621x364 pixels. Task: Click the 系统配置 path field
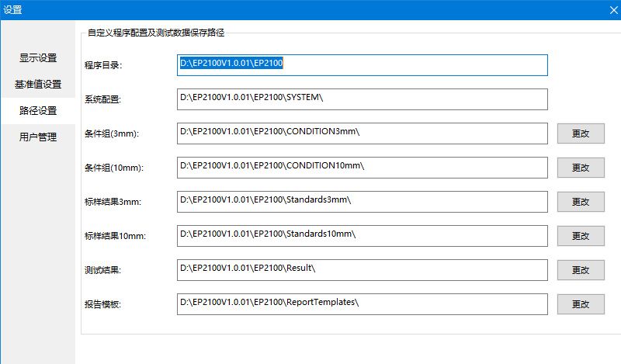click(x=362, y=99)
